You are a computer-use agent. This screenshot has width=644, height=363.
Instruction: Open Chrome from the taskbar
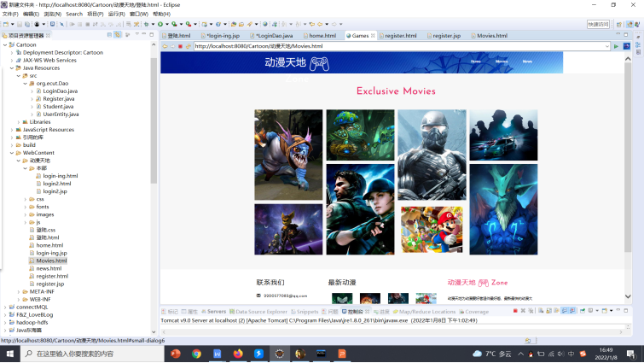(196, 354)
